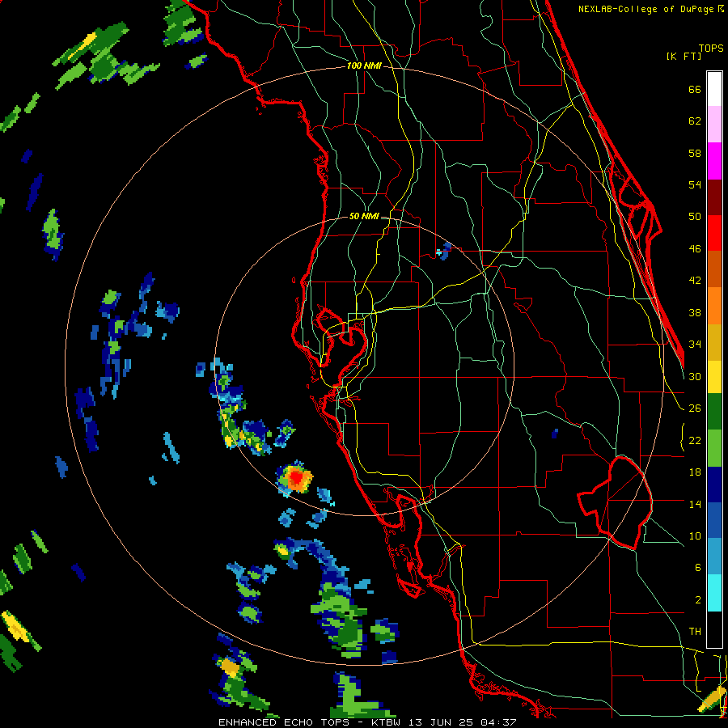Screen dimensions: 728x728
Task: Click the 46 legend value
Action: [x=695, y=249]
